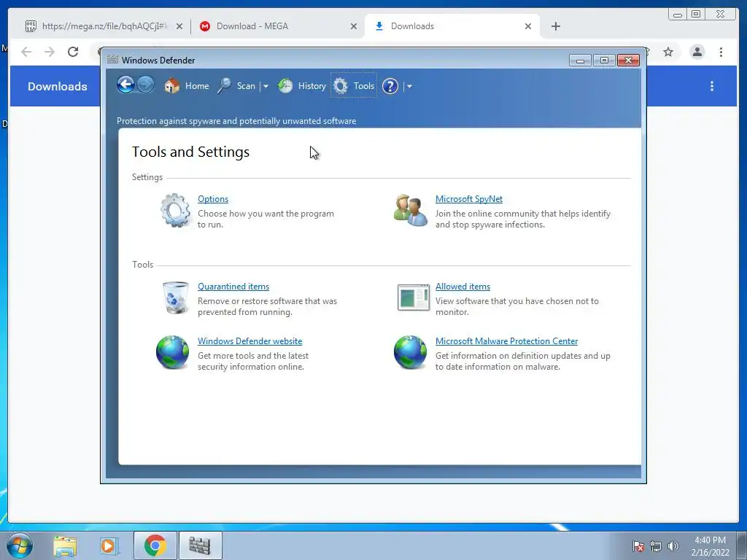The height and width of the screenshot is (560, 747).
Task: Click the Home toolbar label
Action: click(x=197, y=86)
